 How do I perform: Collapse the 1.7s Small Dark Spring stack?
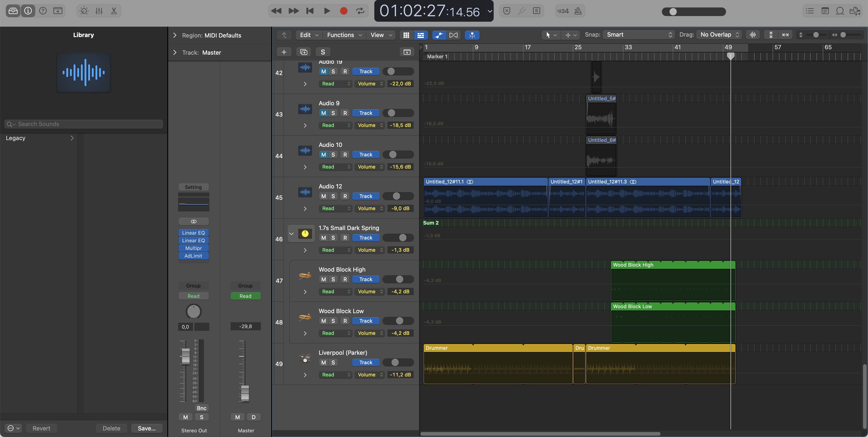click(291, 233)
